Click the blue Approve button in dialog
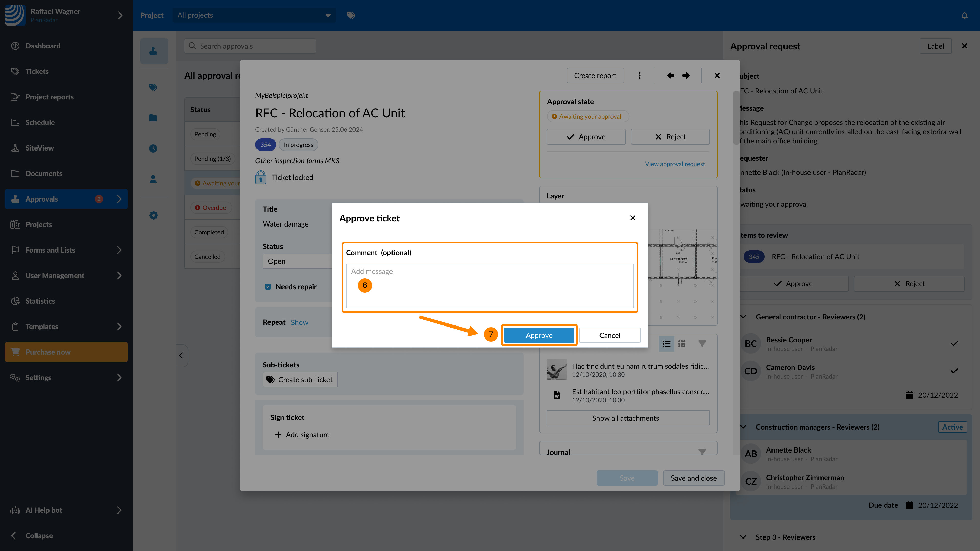 (x=539, y=335)
